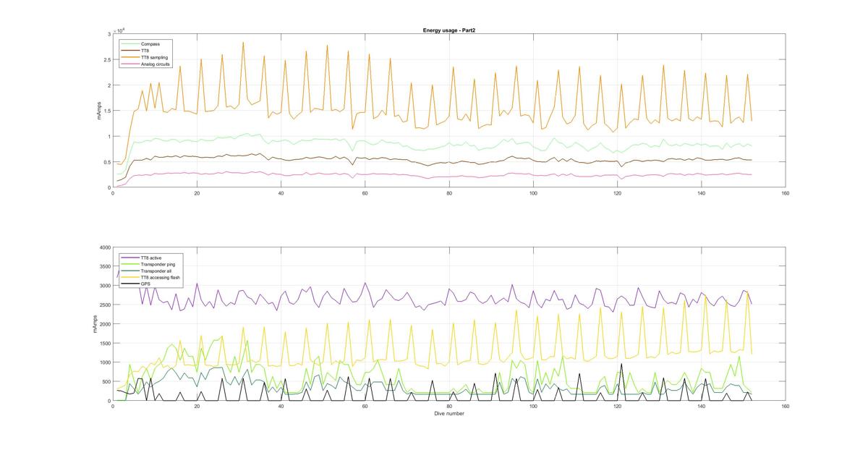Click x-tick '140' under the lower plot
The width and height of the screenshot is (868, 450).
pos(701,407)
